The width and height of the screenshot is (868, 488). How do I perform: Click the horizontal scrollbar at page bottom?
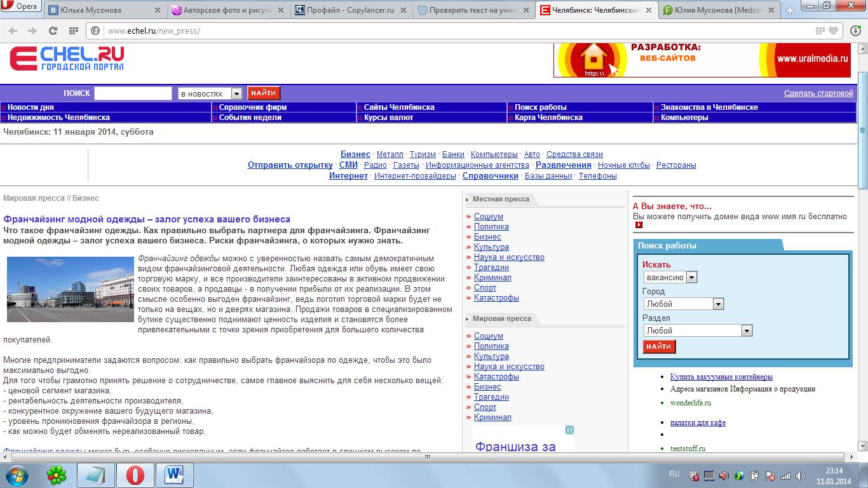(x=428, y=457)
